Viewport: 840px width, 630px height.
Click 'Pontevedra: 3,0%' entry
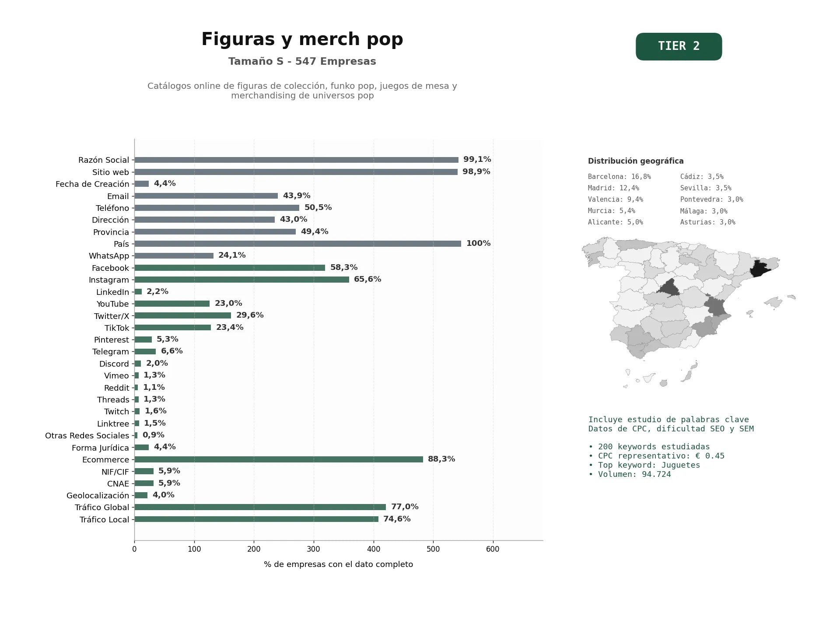point(712,199)
